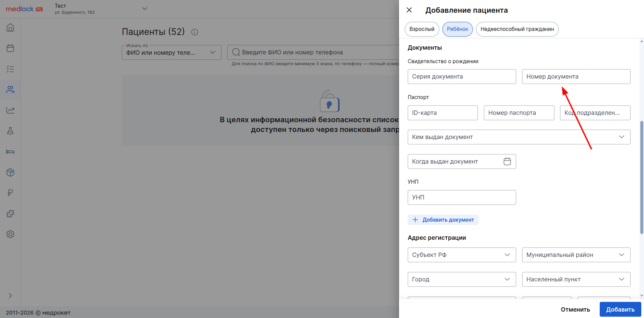Image resolution: width=644 pixels, height=318 pixels.
Task: Click the Добавить документ link
Action: (x=443, y=220)
